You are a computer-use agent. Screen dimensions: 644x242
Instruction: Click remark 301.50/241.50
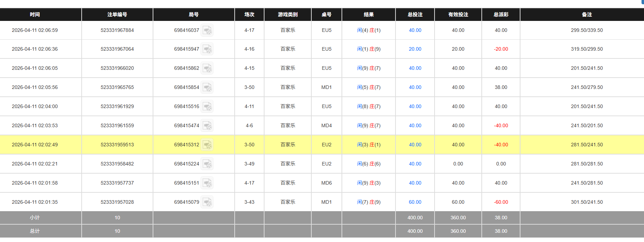coord(587,202)
